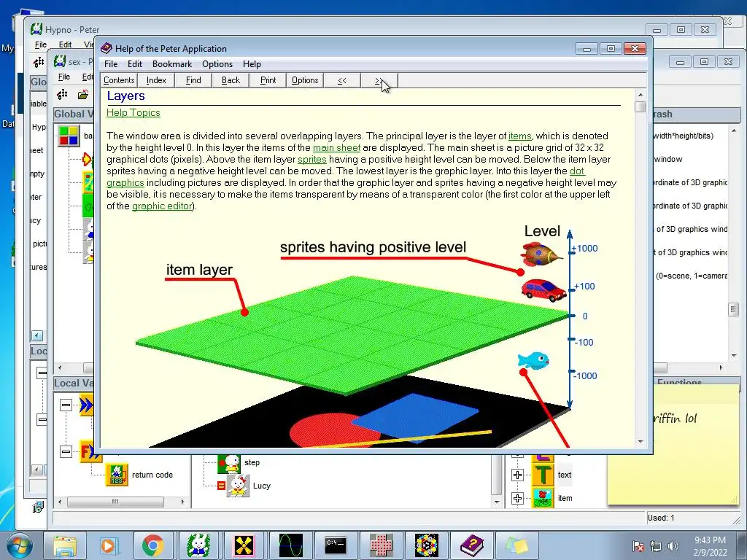This screenshot has width=747, height=560.
Task: Click the Peter rabbit icon in Hypno title bar
Action: coord(36,29)
